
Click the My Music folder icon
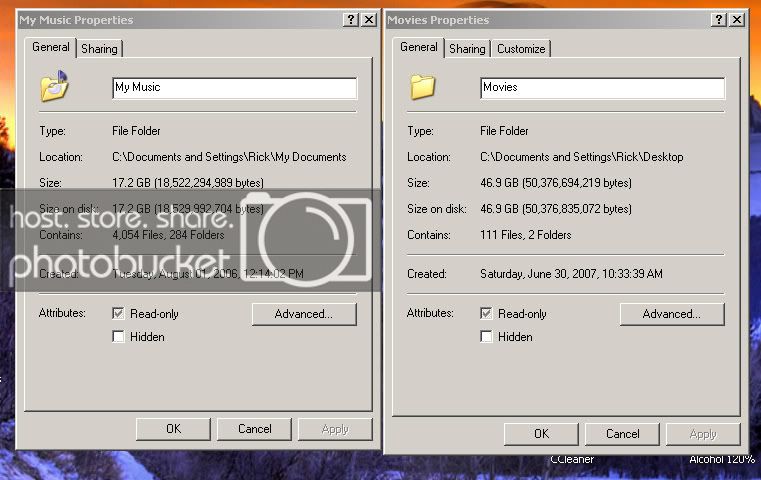[54, 87]
